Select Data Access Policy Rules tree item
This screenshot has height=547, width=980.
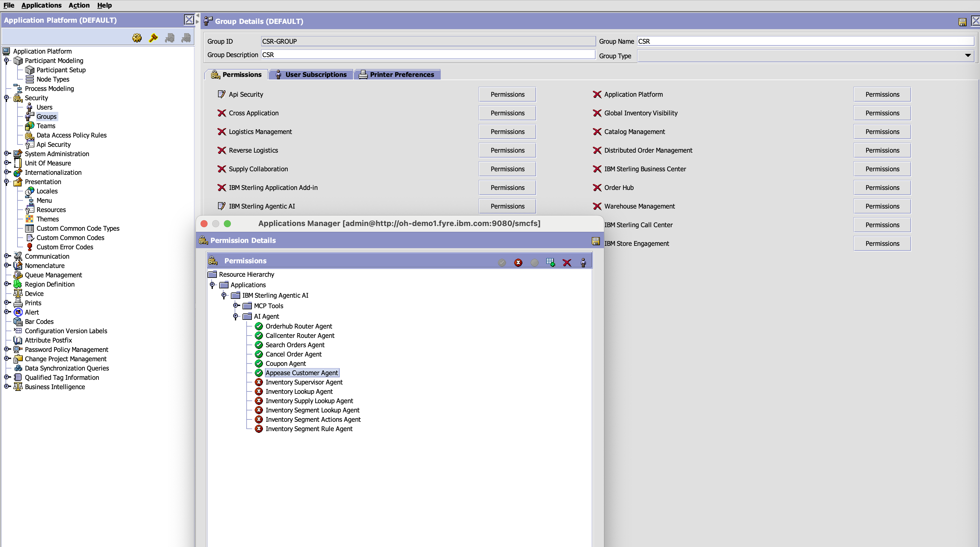71,135
